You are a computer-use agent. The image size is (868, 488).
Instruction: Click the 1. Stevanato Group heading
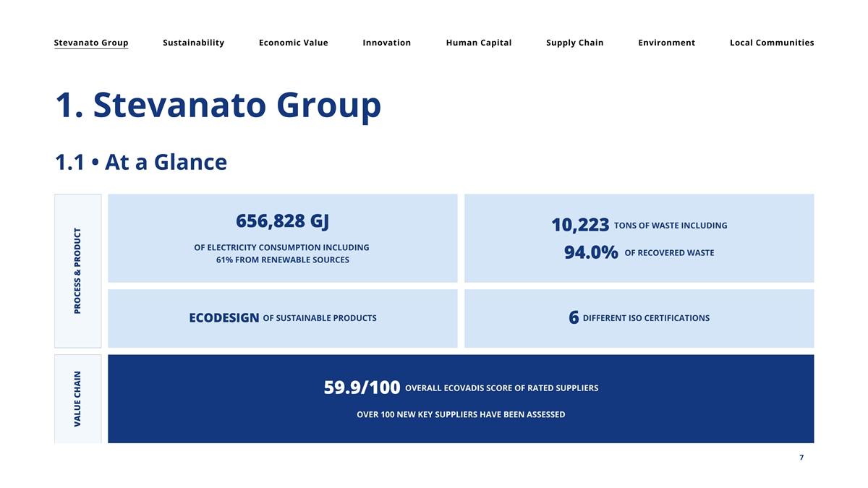tap(218, 106)
